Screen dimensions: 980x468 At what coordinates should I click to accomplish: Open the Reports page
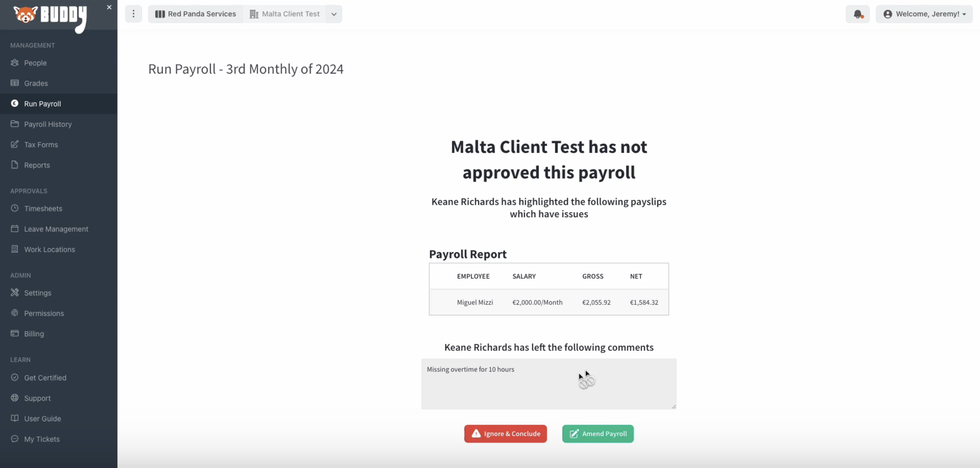click(37, 165)
